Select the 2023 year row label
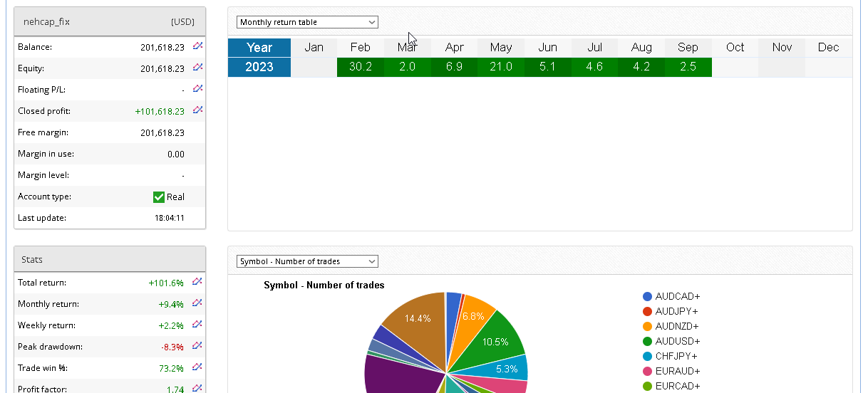This screenshot has width=868, height=393. pos(259,67)
